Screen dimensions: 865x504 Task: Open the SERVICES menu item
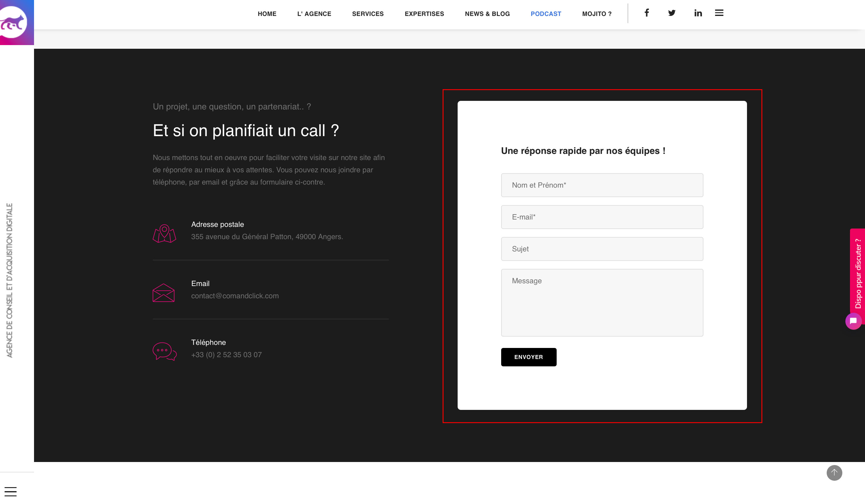[368, 14]
